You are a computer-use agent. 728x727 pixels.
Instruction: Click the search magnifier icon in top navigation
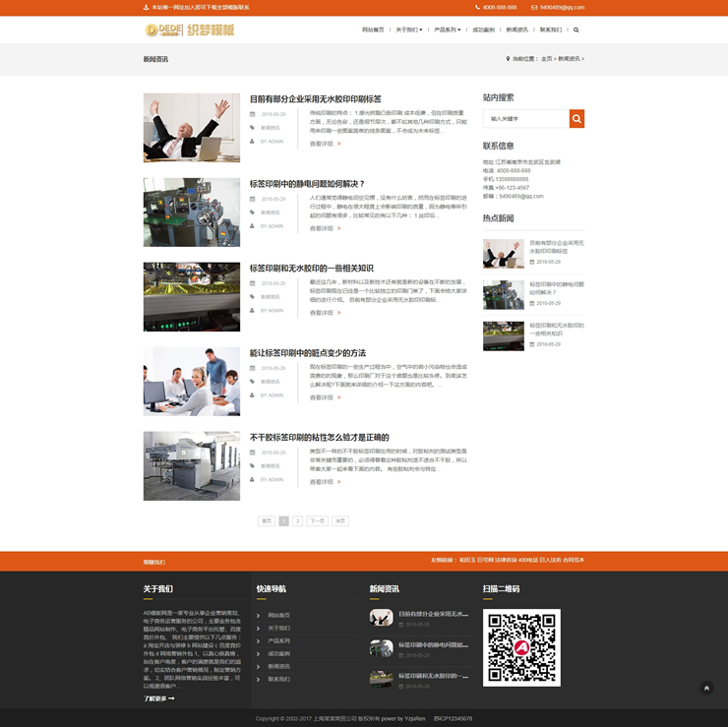pos(576,30)
